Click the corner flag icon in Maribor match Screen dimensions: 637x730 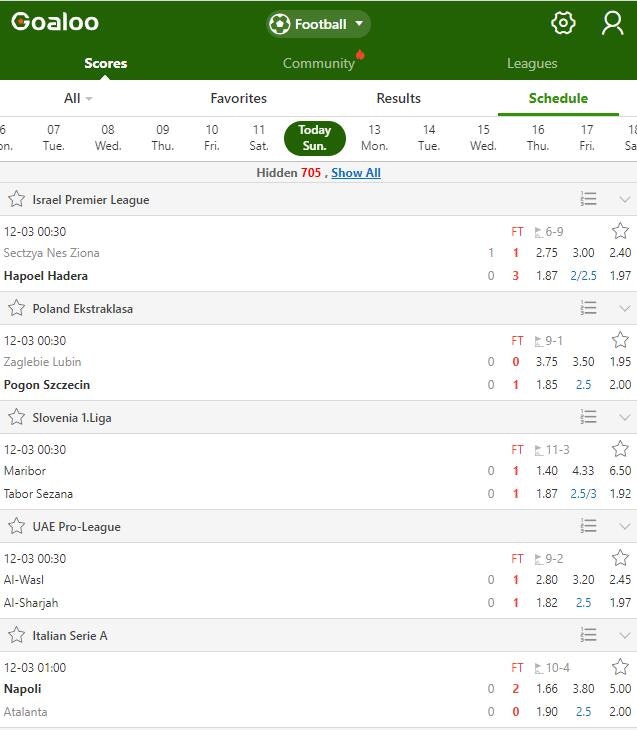pyautogui.click(x=539, y=450)
